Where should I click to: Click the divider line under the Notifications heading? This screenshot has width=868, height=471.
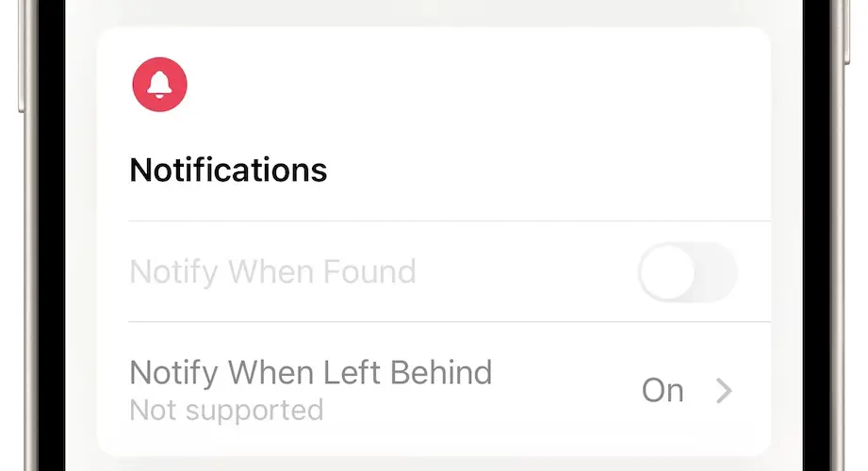pos(449,221)
